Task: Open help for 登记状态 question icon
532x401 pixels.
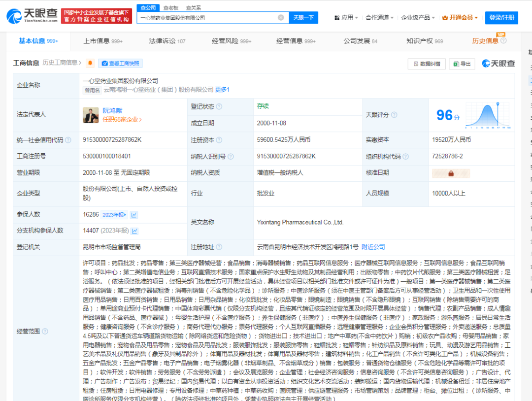Action: coord(219,106)
